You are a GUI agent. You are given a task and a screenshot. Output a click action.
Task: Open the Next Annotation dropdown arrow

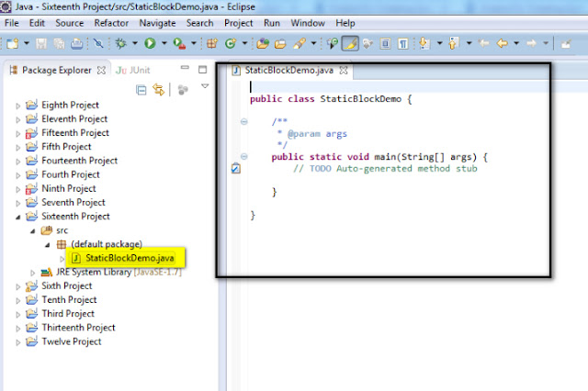click(x=439, y=43)
